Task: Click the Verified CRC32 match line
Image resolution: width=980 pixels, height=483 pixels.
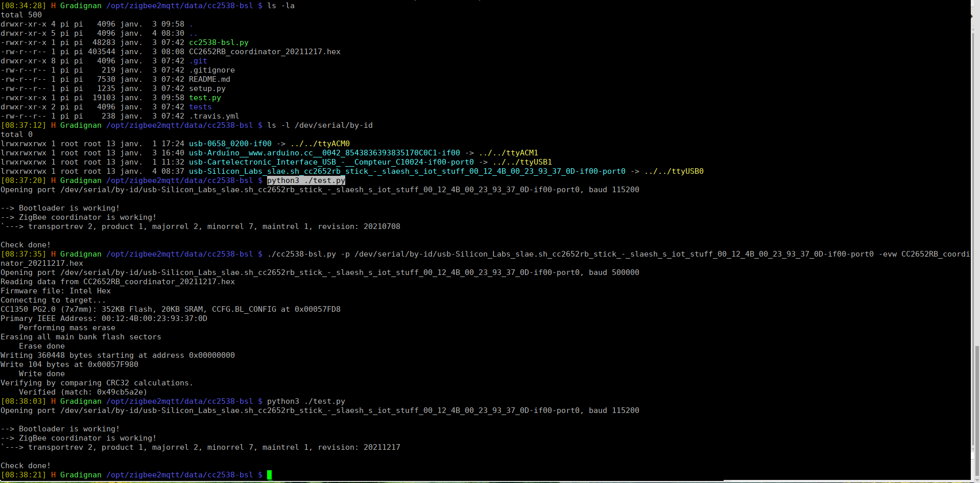Action: click(x=83, y=392)
